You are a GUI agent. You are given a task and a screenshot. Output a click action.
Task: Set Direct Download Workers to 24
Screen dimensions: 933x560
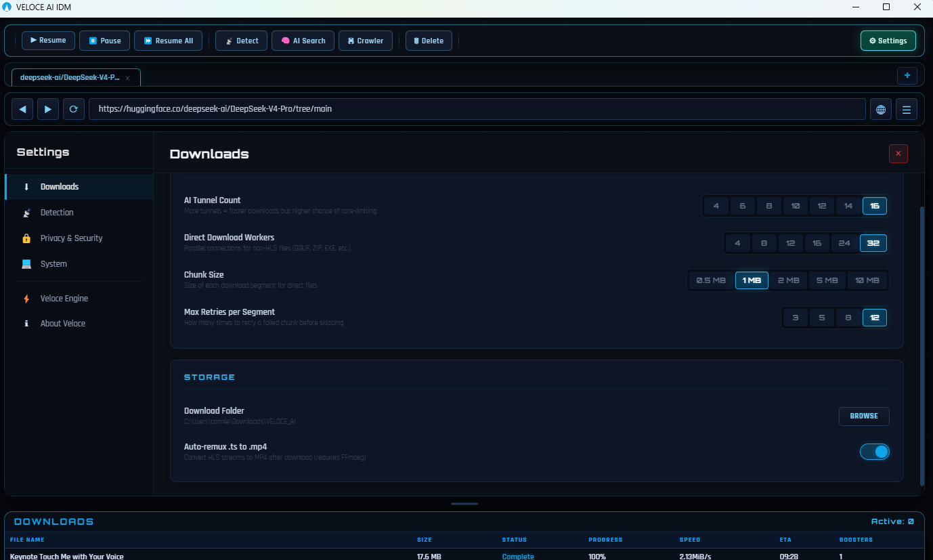844,243
